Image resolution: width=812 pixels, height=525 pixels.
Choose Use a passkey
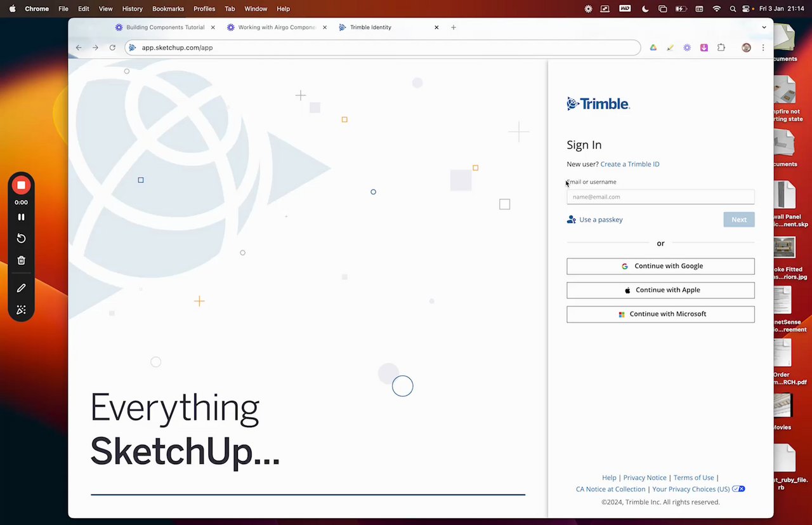point(594,220)
